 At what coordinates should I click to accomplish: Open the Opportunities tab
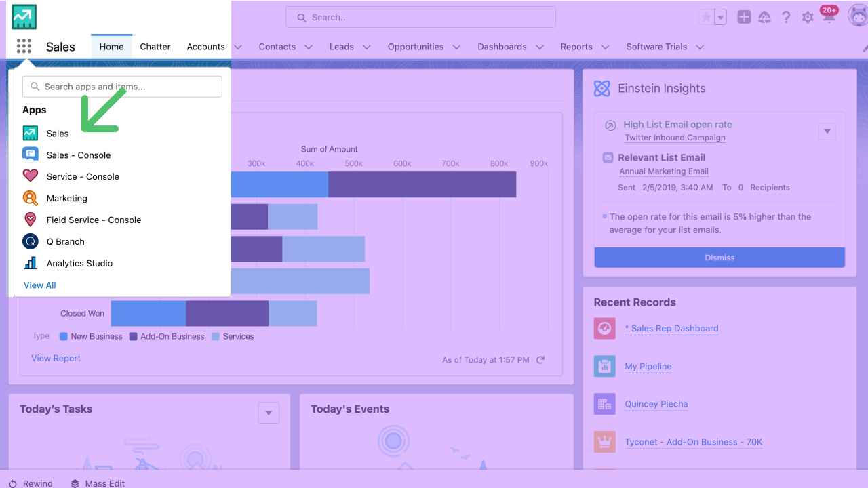[416, 47]
